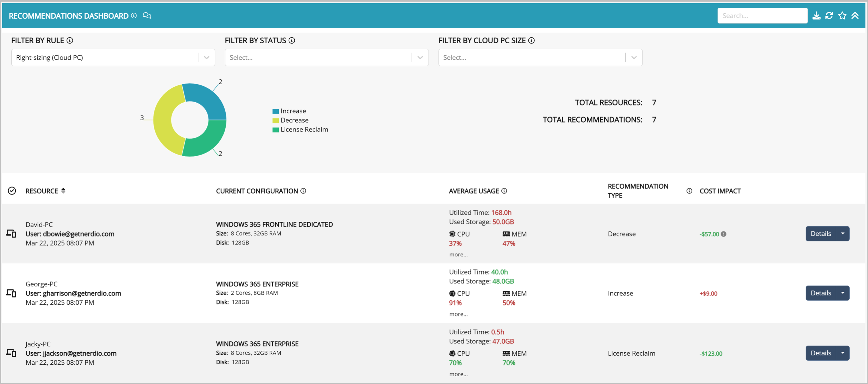This screenshot has height=384, width=868.
Task: Open the Filter By Status dropdown
Action: point(420,58)
